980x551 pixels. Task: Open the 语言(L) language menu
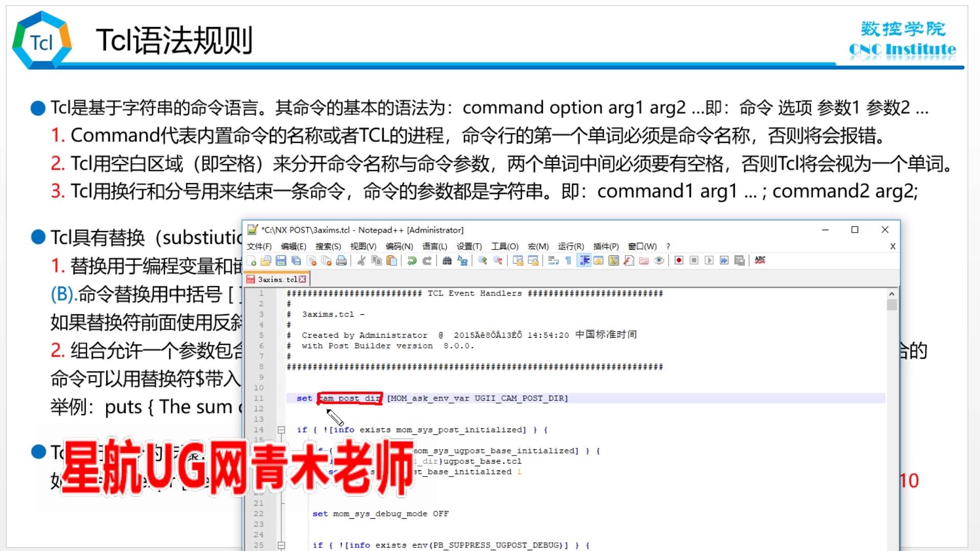[x=434, y=246]
